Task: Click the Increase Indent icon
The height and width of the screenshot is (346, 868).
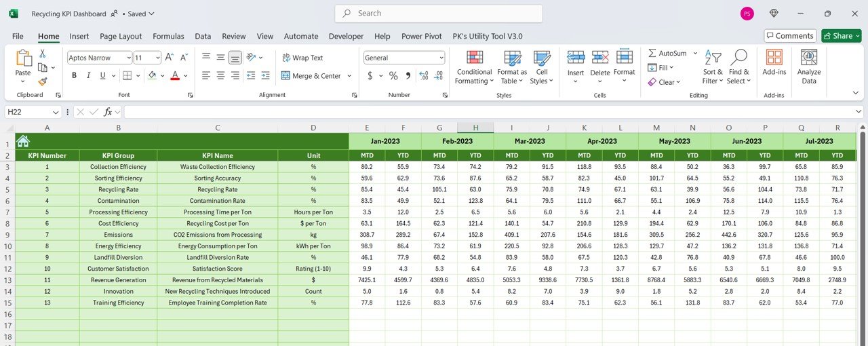Action: [x=267, y=75]
